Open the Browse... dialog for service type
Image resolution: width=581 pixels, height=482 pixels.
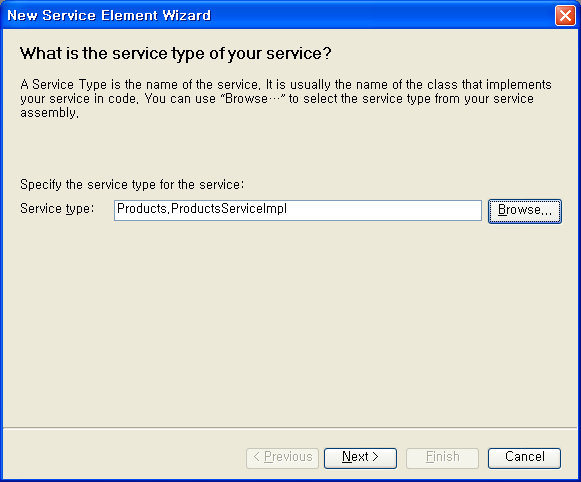[525, 211]
